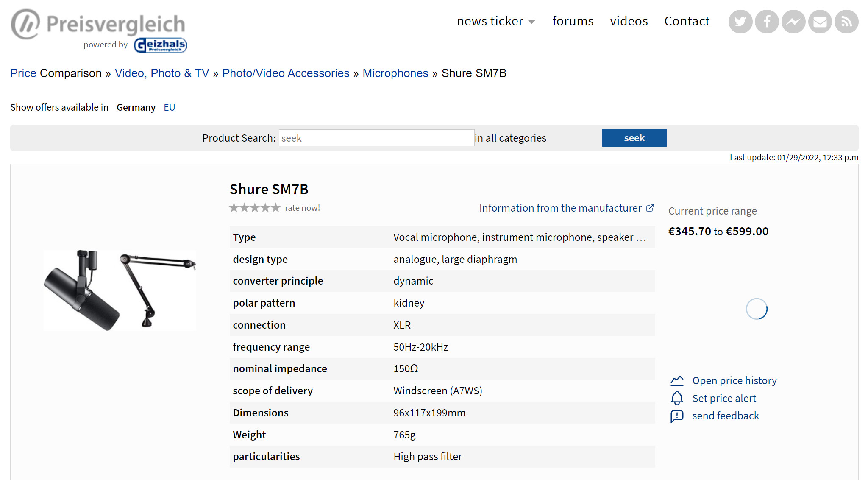The image size is (868, 480).
Task: Click the '96x117x199mm' dimensions value
Action: tap(429, 413)
